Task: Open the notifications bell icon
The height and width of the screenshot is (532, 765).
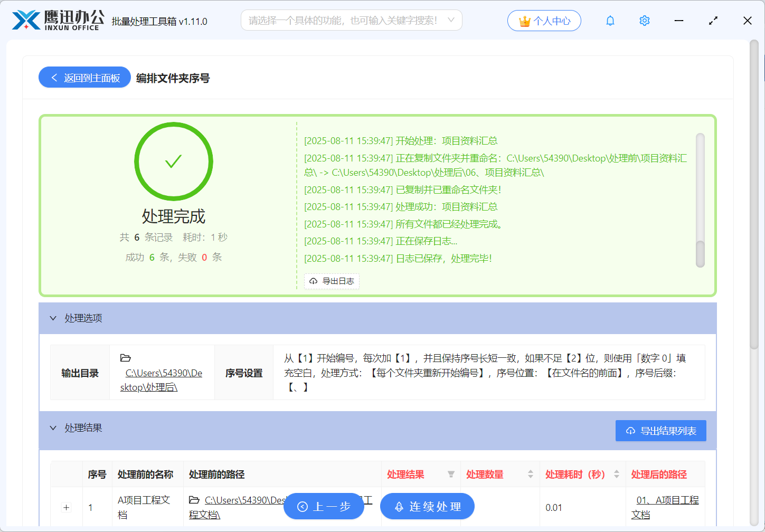Action: coord(610,21)
